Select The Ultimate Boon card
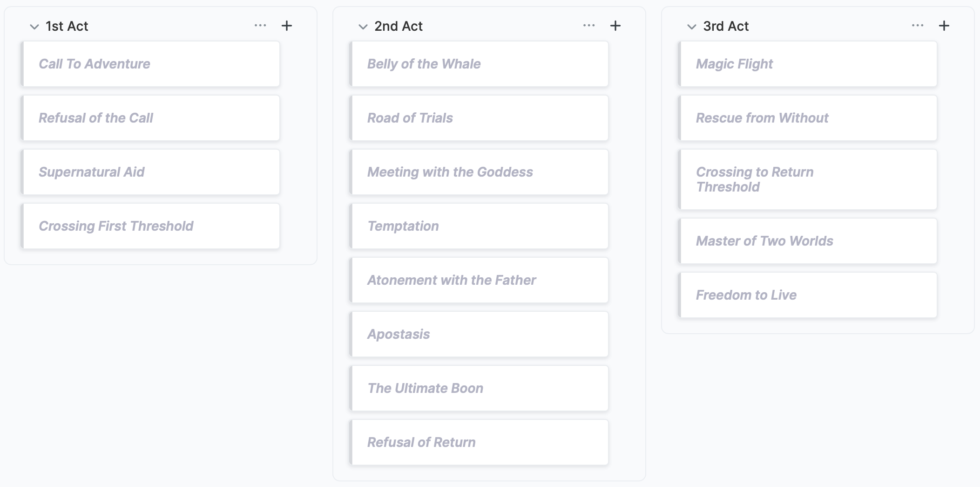Image resolution: width=980 pixels, height=487 pixels. 480,388
